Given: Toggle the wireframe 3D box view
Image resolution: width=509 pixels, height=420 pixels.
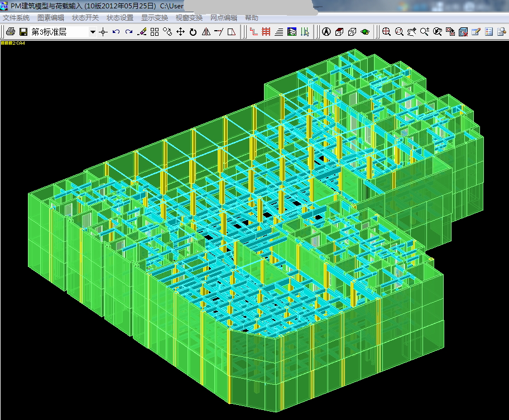Looking at the screenshot, I should (x=352, y=32).
